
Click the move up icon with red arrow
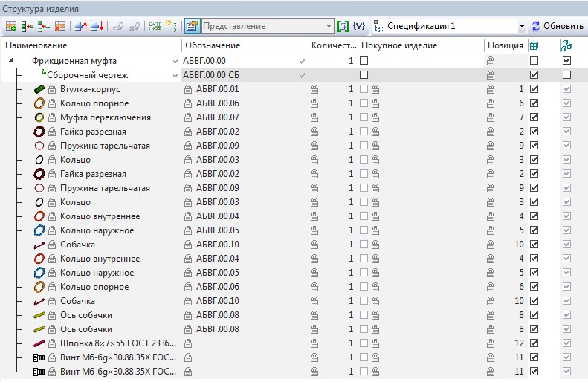tap(81, 26)
